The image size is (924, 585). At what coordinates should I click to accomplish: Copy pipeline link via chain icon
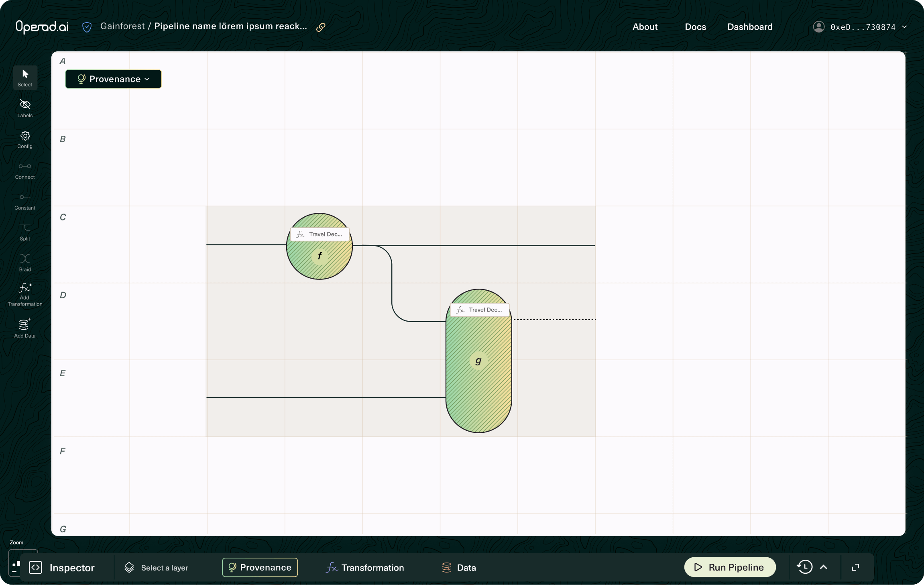point(320,27)
